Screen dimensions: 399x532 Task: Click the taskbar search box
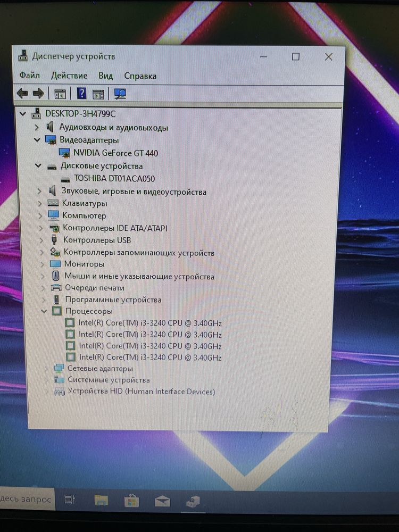pyautogui.click(x=27, y=499)
